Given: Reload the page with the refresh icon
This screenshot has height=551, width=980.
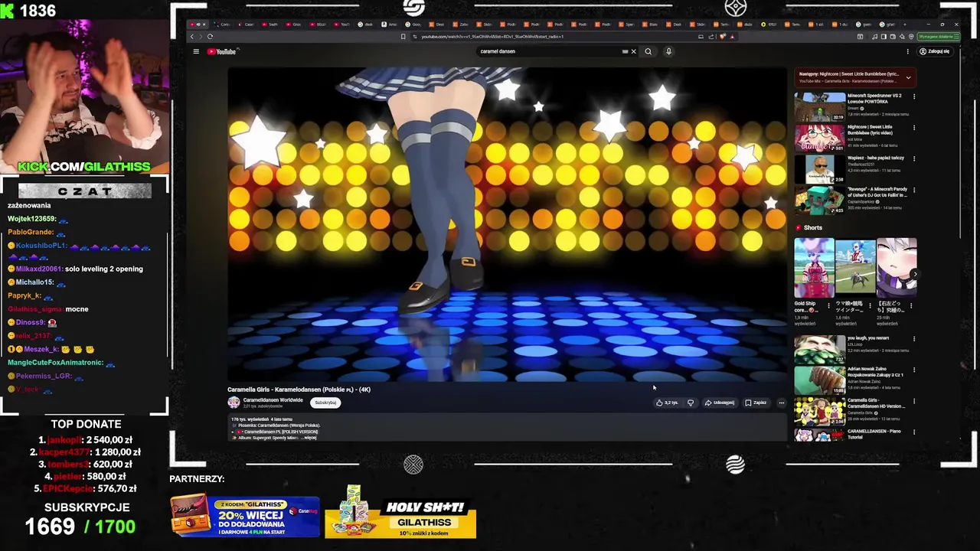Looking at the screenshot, I should [x=210, y=36].
